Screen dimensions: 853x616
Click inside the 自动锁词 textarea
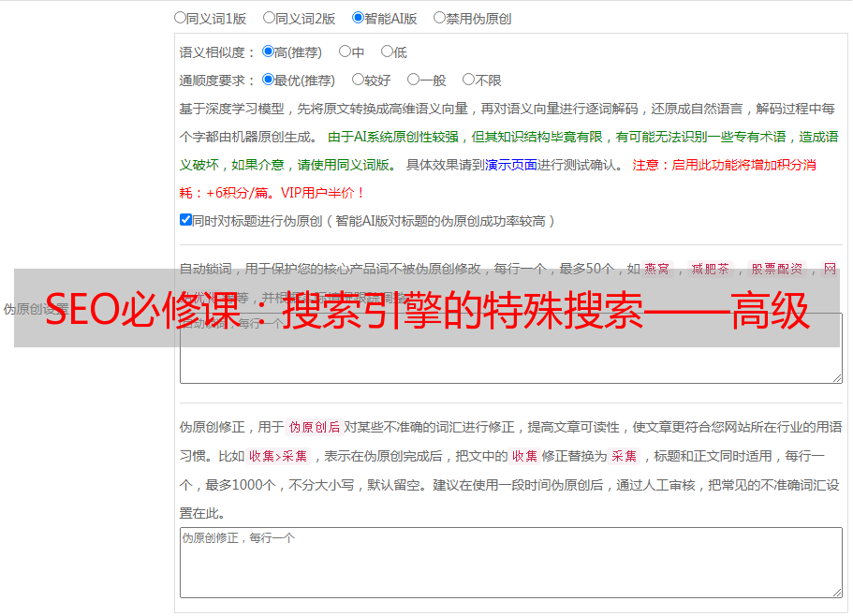tap(511, 348)
